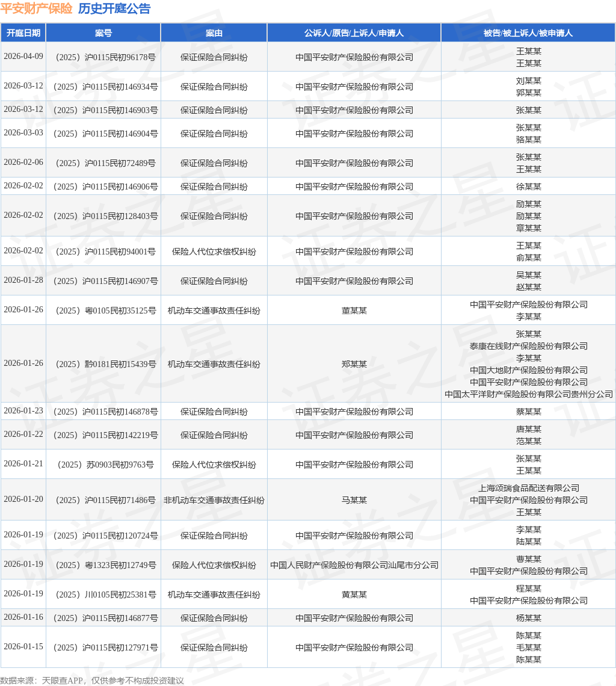The height and width of the screenshot is (686, 616).
Task: Select the 案号 column header
Action: [x=103, y=33]
